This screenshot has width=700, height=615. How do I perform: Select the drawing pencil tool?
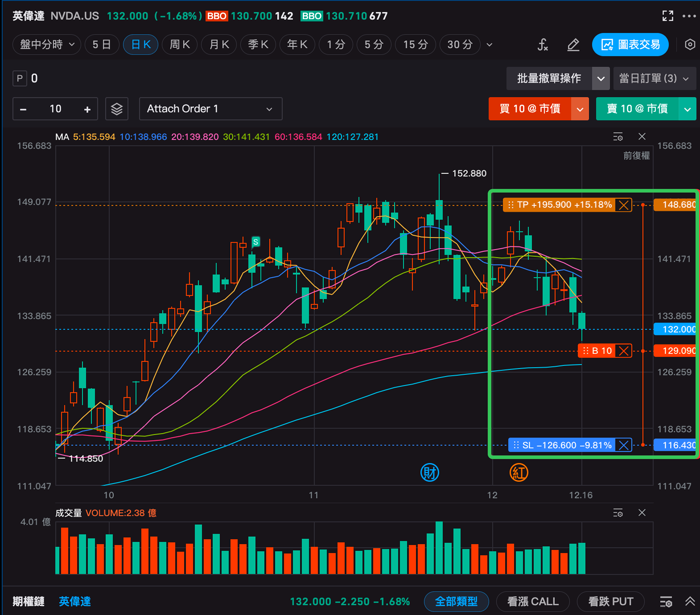tap(573, 45)
